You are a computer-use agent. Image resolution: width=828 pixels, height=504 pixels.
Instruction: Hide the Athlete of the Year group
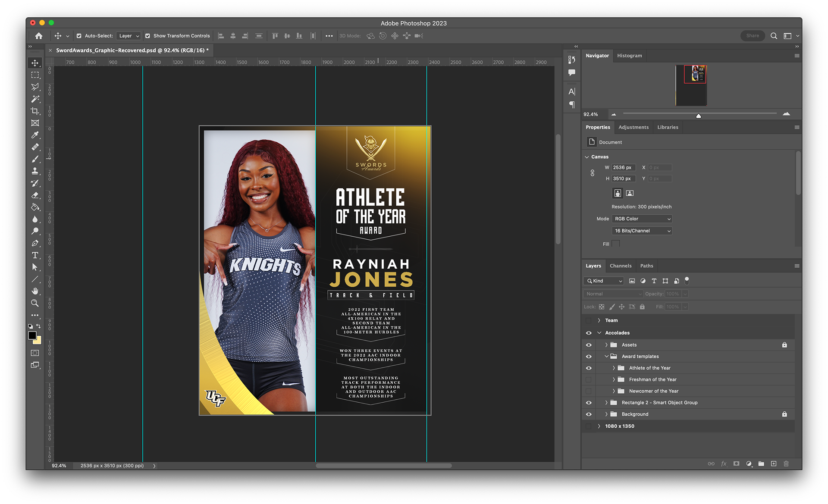tap(589, 368)
